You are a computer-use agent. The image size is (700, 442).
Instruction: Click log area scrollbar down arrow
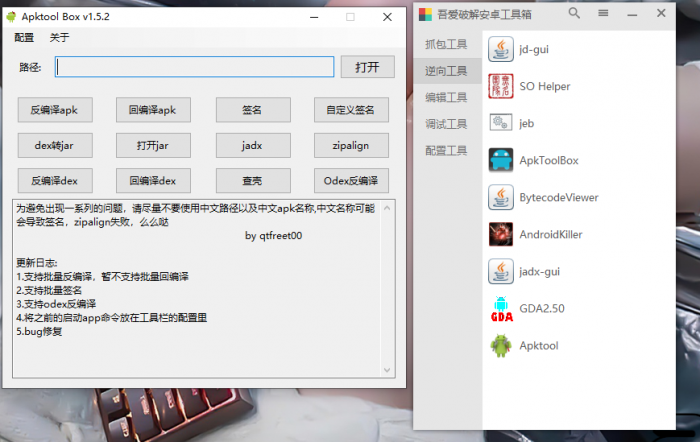[387, 370]
